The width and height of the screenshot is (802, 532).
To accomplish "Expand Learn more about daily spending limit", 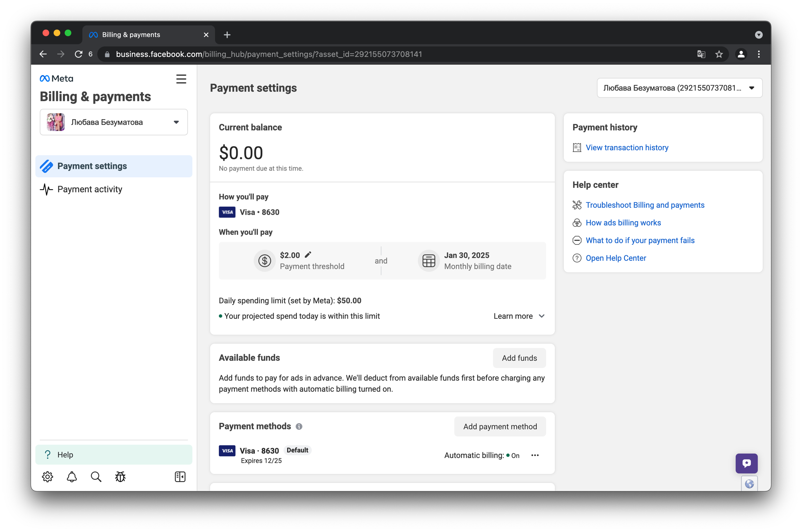I will click(x=519, y=316).
